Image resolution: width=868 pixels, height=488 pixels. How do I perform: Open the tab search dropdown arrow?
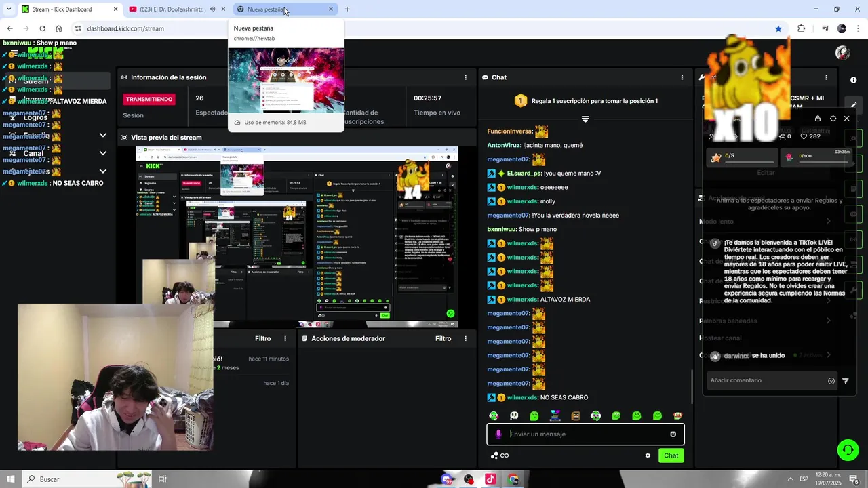coord(9,9)
